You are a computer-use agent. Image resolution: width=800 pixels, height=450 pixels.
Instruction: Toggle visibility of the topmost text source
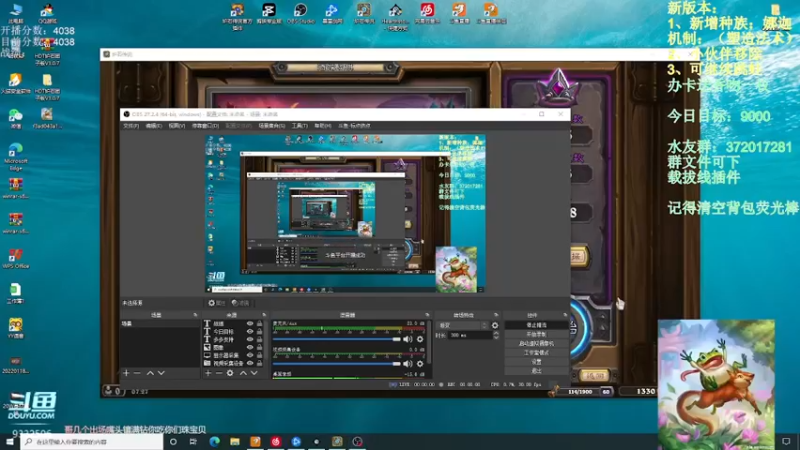(x=250, y=323)
